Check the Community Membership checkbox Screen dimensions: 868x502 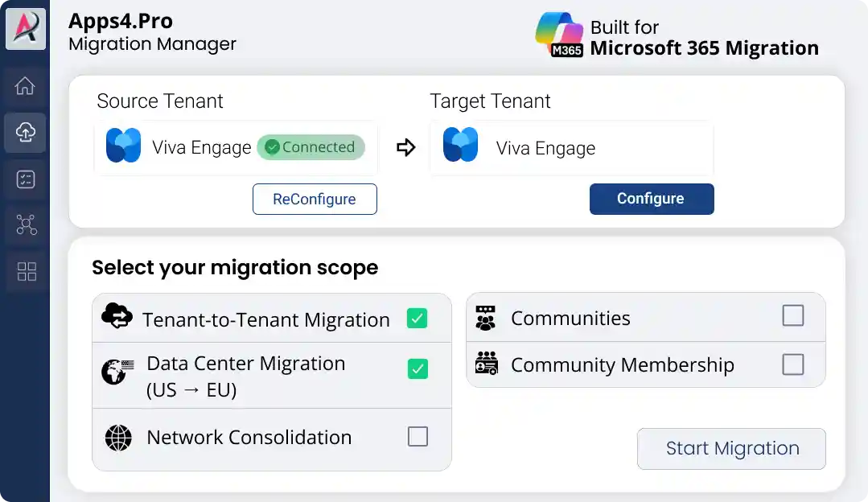[792, 364]
